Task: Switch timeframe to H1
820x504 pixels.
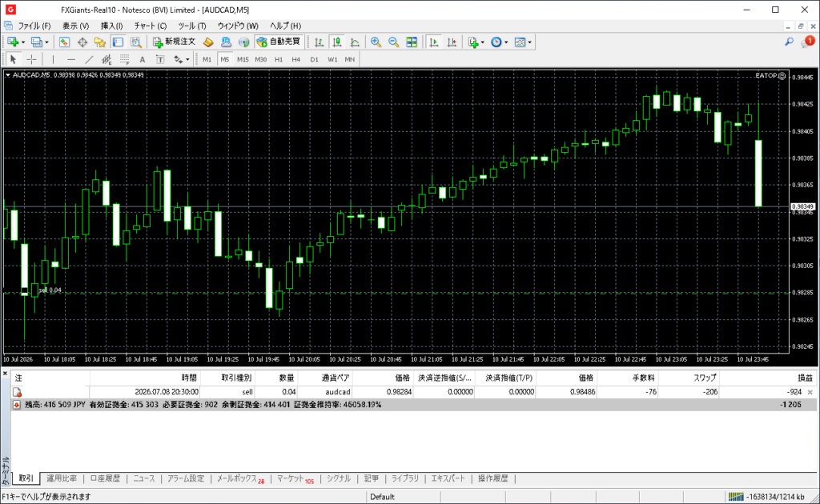Action: (x=279, y=59)
